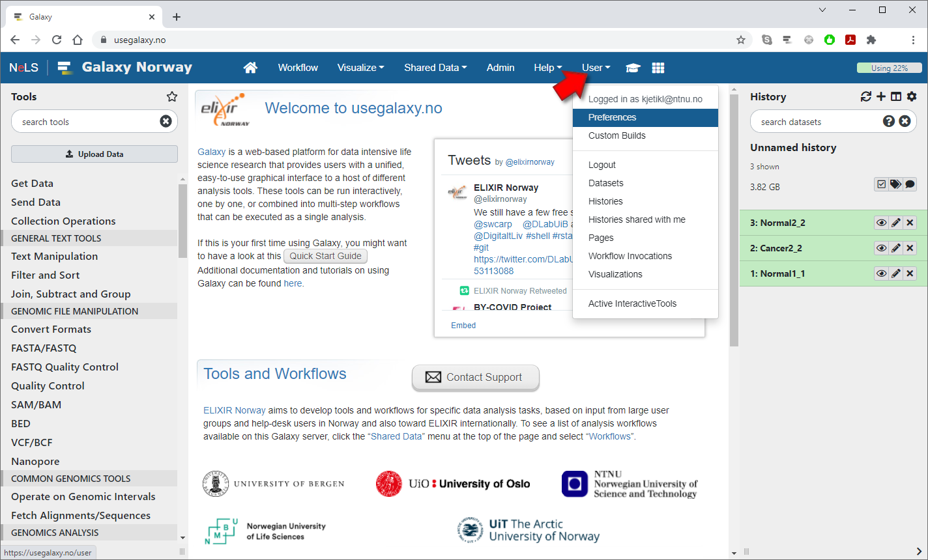Refresh history with the circular arrows icon
928x560 pixels.
[865, 96]
